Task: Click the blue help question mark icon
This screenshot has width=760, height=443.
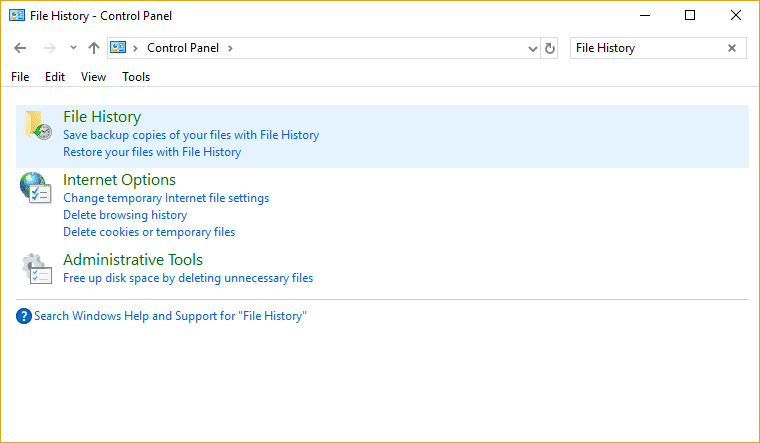Action: 24,316
